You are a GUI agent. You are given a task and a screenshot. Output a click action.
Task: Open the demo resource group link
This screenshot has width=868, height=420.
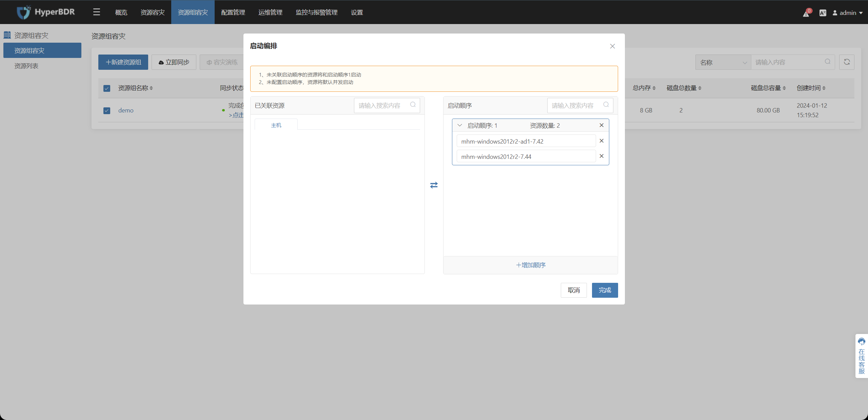pyautogui.click(x=126, y=110)
